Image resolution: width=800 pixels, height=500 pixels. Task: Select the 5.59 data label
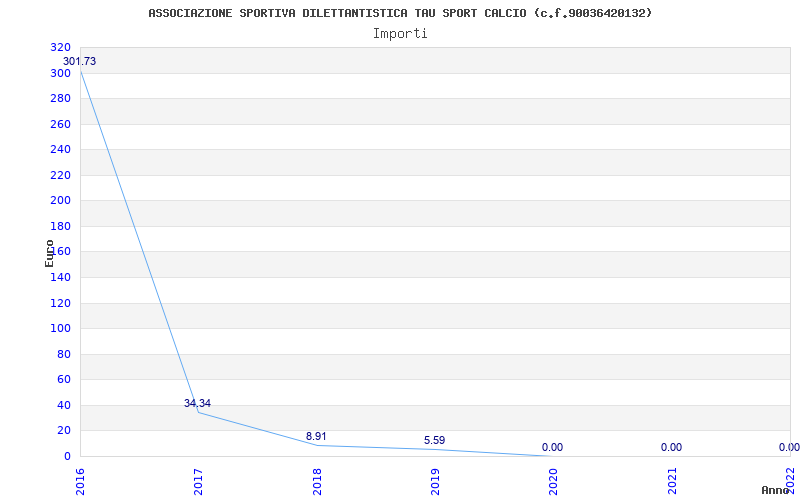(x=434, y=440)
